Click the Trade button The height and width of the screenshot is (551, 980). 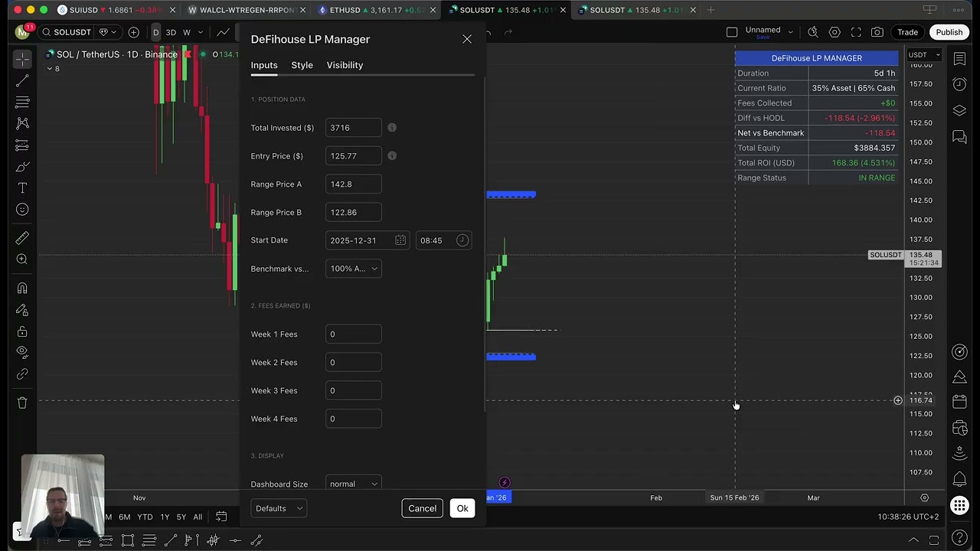(x=907, y=32)
